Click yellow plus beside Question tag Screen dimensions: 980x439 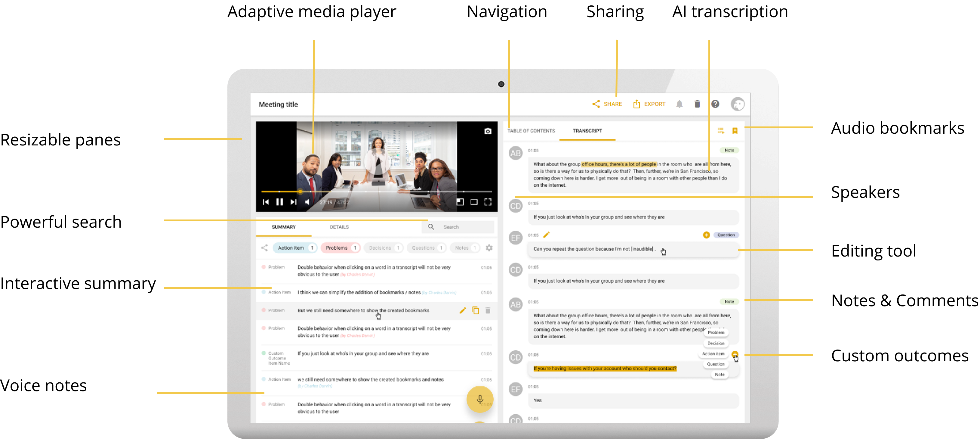coord(706,235)
